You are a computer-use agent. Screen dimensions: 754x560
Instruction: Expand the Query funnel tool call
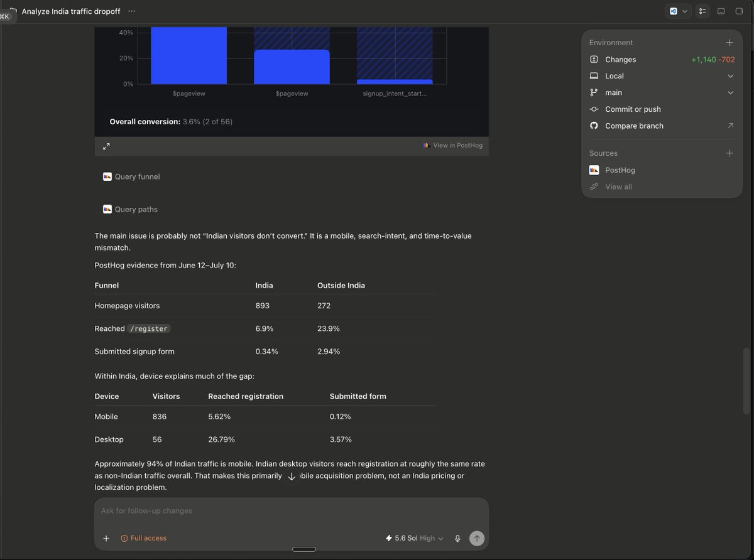[x=131, y=177]
